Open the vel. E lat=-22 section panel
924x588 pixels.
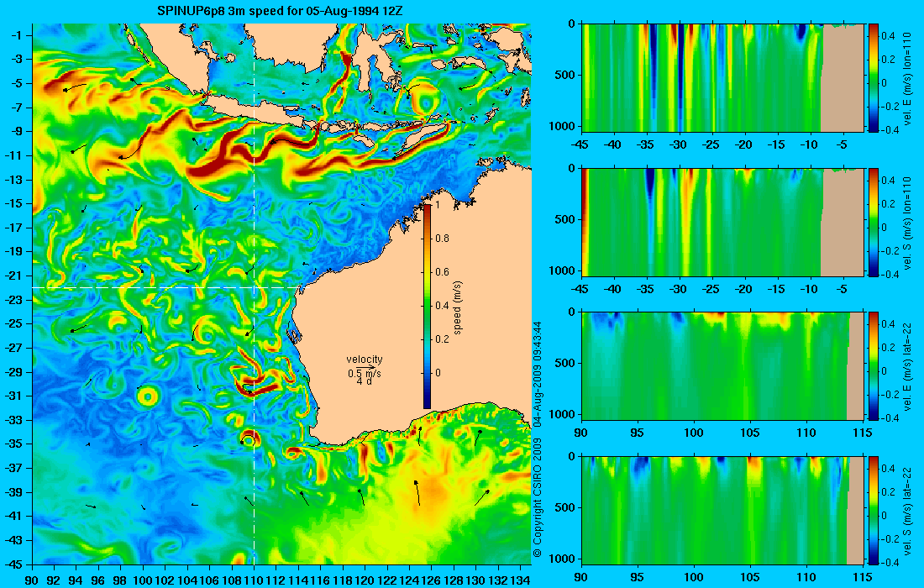pyautogui.click(x=723, y=366)
